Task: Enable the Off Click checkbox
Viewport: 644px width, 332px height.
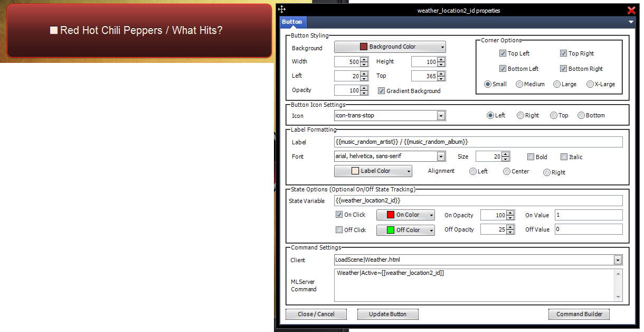Action: [339, 229]
